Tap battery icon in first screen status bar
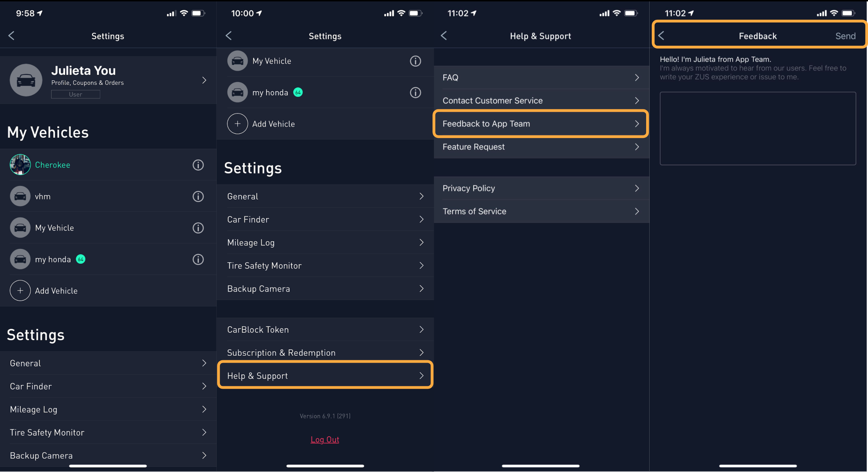The image size is (868, 472). tap(198, 13)
